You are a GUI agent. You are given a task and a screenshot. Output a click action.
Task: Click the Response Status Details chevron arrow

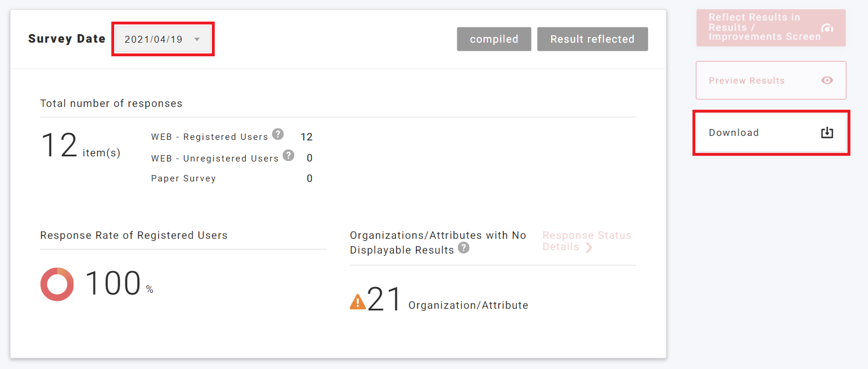(x=589, y=247)
